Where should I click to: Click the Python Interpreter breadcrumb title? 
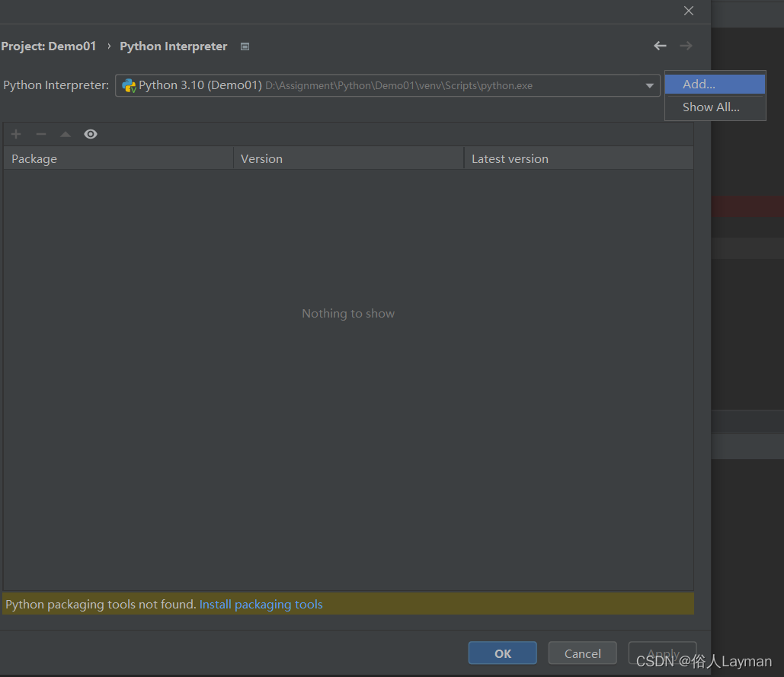coord(174,46)
